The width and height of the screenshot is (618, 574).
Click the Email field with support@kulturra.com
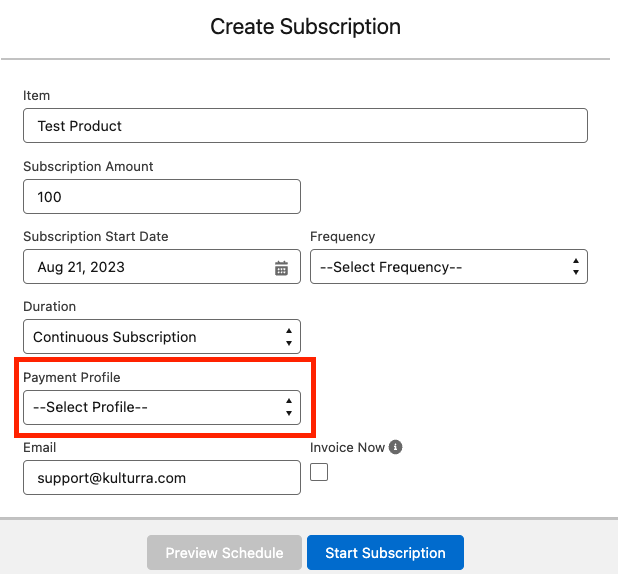coord(161,478)
